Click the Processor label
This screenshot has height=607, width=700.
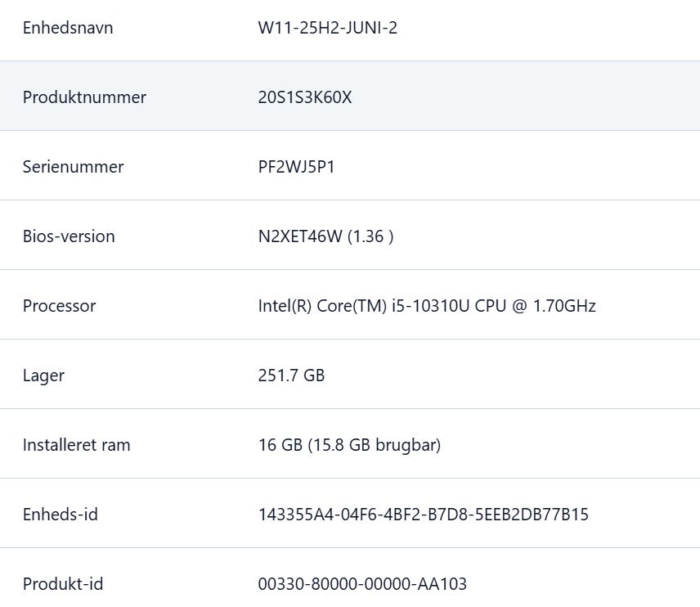click(60, 306)
